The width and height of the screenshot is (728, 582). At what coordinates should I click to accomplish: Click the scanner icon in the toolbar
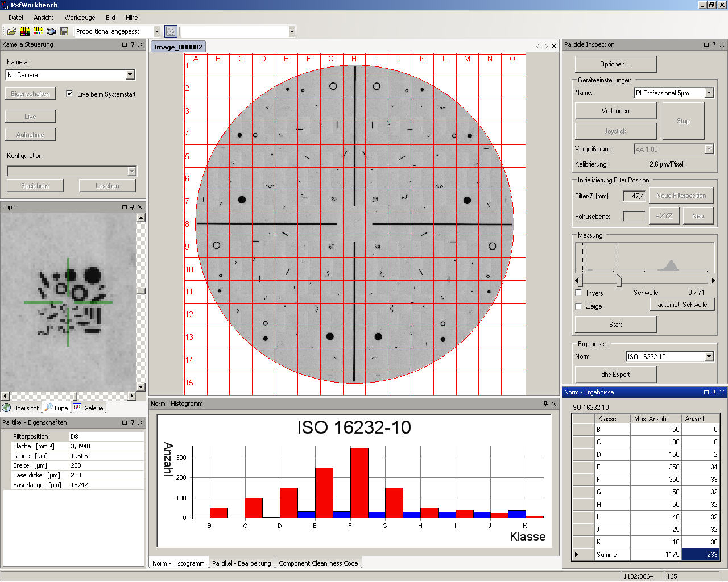point(51,31)
